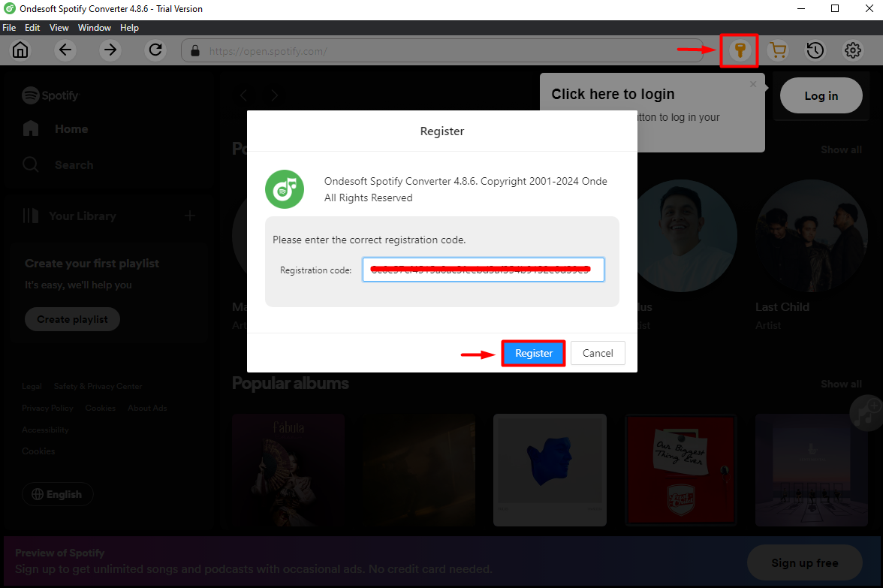Open conversion history clock icon
This screenshot has width=883, height=588.
coord(815,50)
